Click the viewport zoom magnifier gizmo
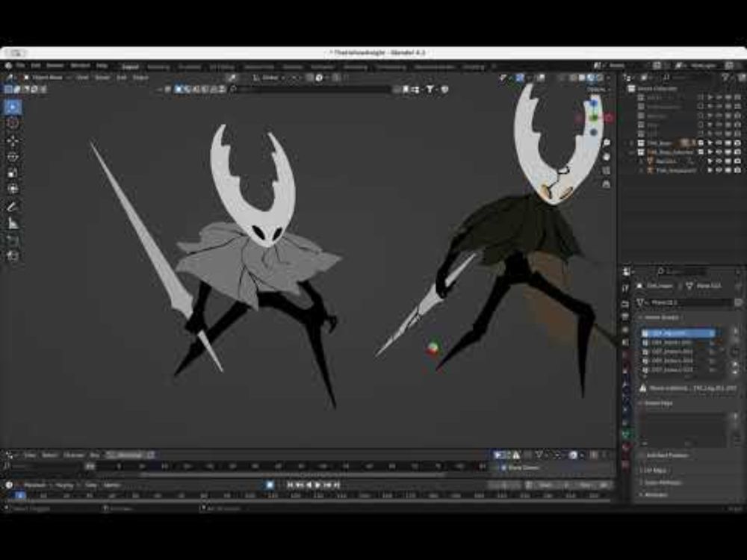The image size is (747, 560). pyautogui.click(x=607, y=143)
